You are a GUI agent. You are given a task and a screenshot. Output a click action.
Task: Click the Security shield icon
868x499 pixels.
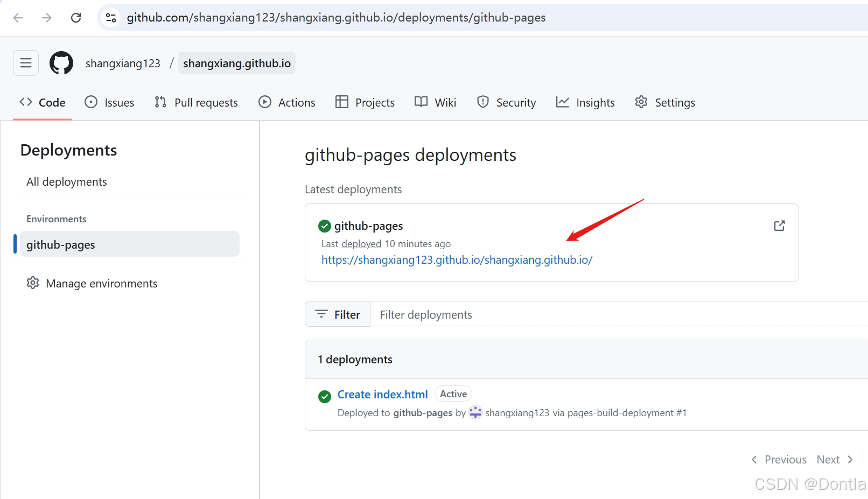482,102
